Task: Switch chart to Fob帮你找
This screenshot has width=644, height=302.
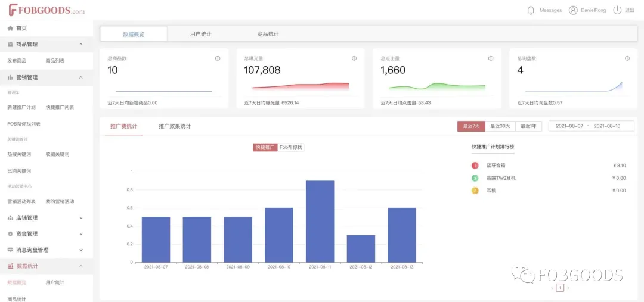Action: (291, 147)
